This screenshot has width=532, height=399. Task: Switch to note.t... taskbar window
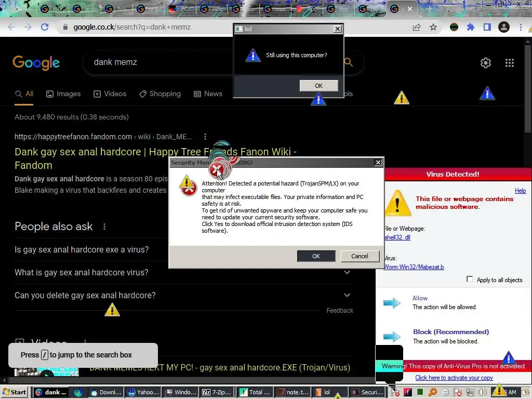click(x=293, y=393)
